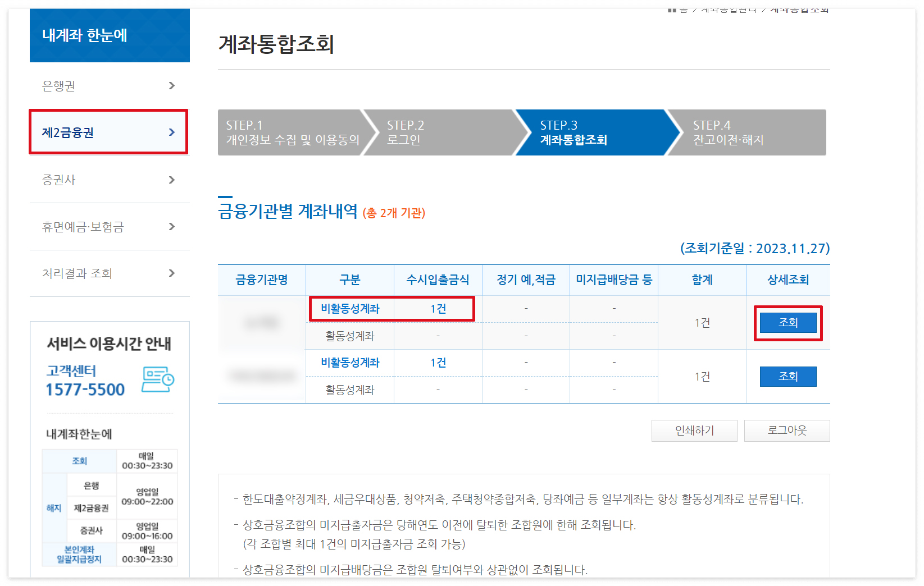Click the 내계좌 한눈에 header panel
924x586 pixels.
coord(110,35)
